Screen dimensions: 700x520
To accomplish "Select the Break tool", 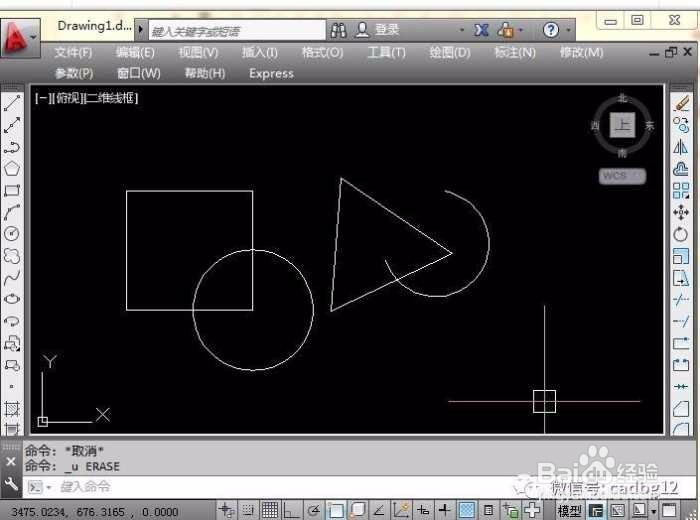I will tap(681, 365).
